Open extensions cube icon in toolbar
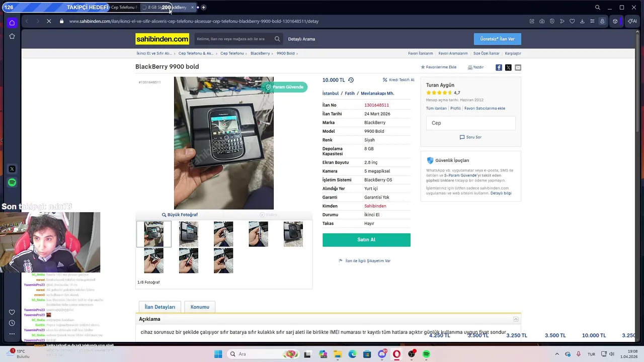This screenshot has width=644, height=362. (x=615, y=21)
